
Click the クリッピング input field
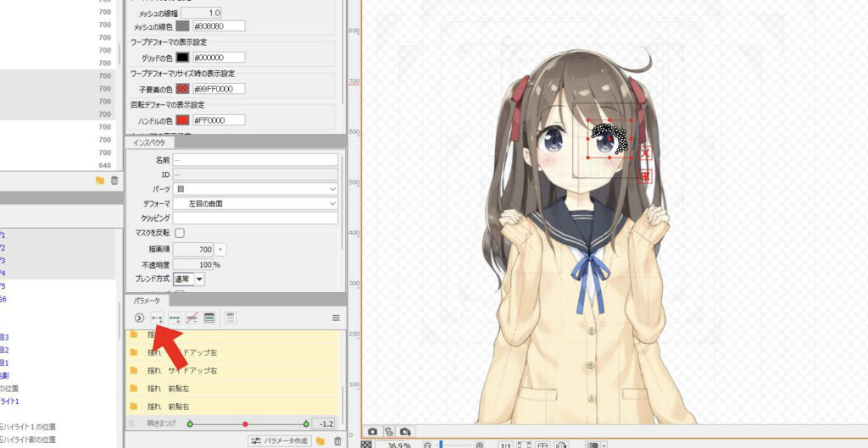(255, 218)
